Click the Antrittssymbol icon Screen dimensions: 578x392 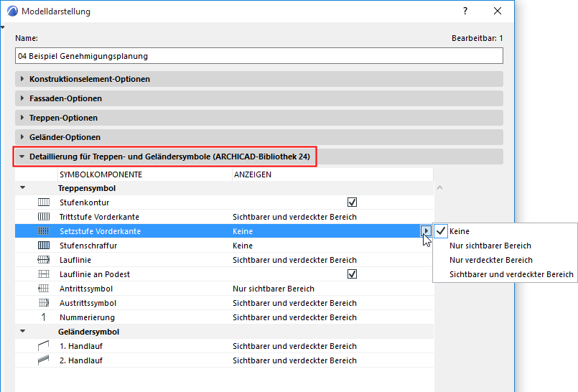coord(43,289)
